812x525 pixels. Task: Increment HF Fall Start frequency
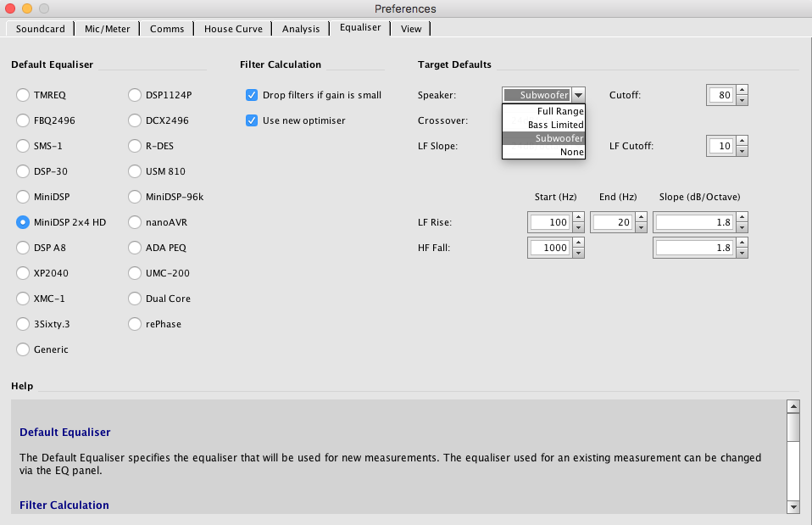click(579, 243)
